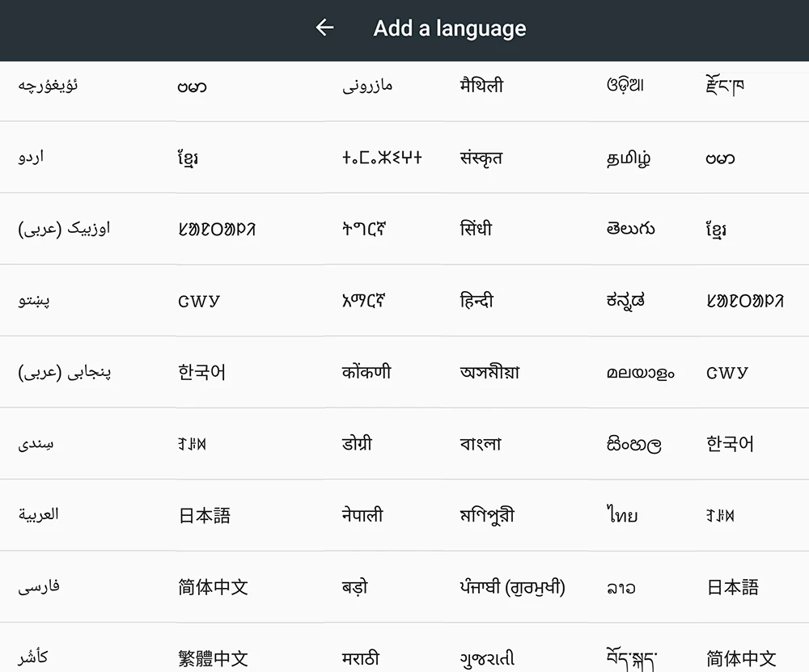Viewport: 809px width, 672px height.
Task: Select Dzongkha རྫོང་ཁ language
Action: 725,86
